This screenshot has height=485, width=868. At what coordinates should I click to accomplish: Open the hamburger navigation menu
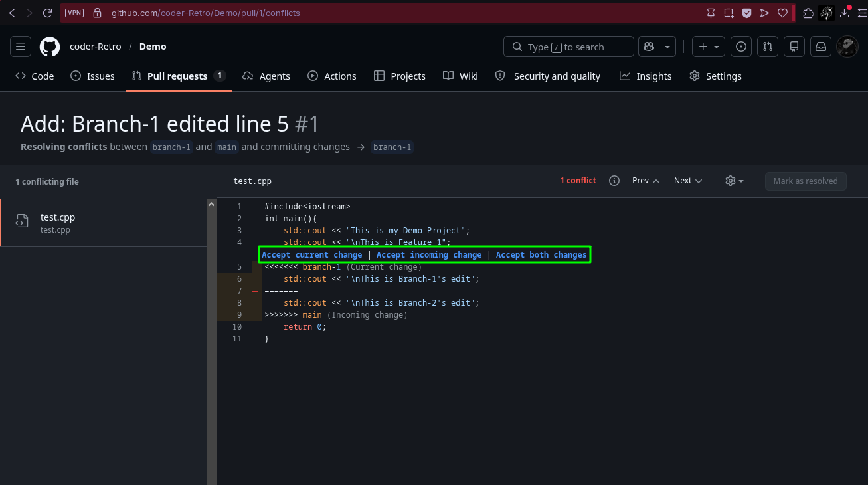tap(21, 47)
